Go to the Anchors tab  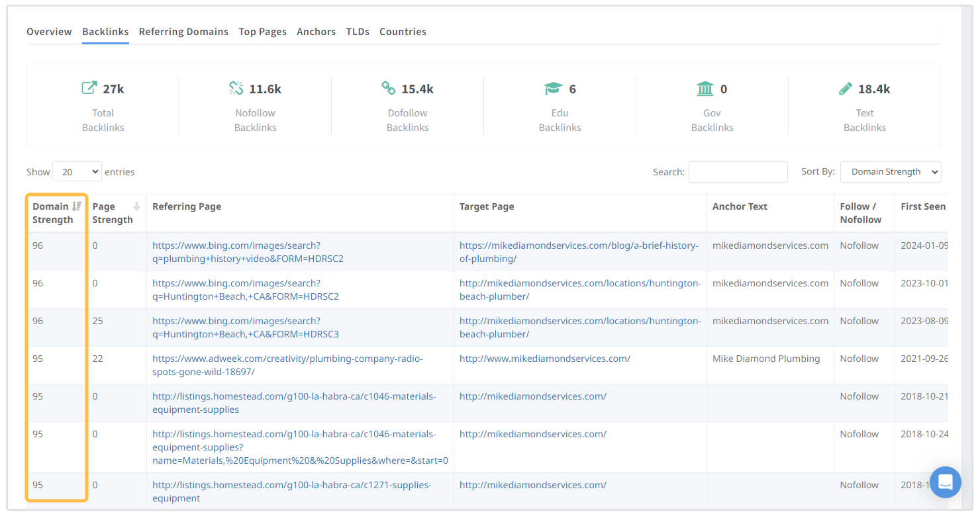click(316, 32)
